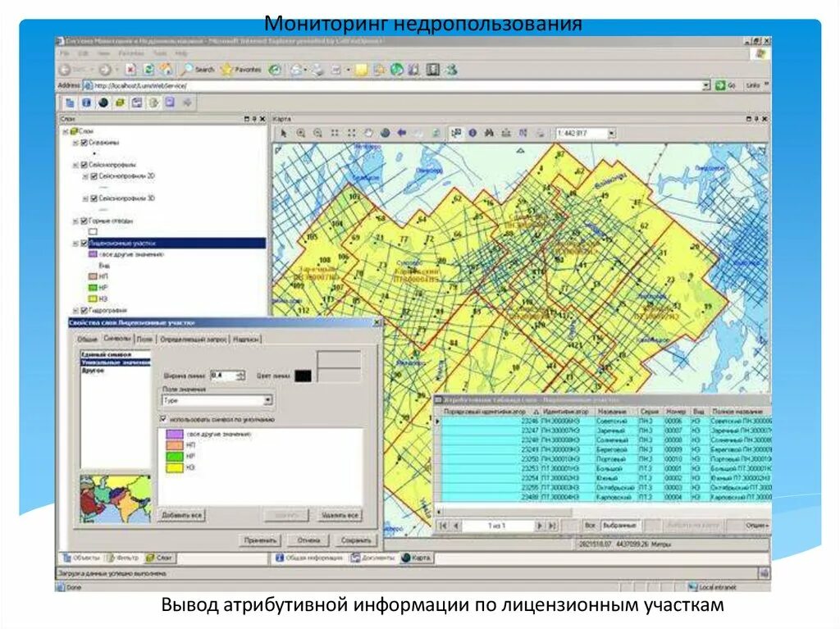Click the full extent globe icon in map toolbar
The height and width of the screenshot is (629, 840).
pyautogui.click(x=385, y=134)
